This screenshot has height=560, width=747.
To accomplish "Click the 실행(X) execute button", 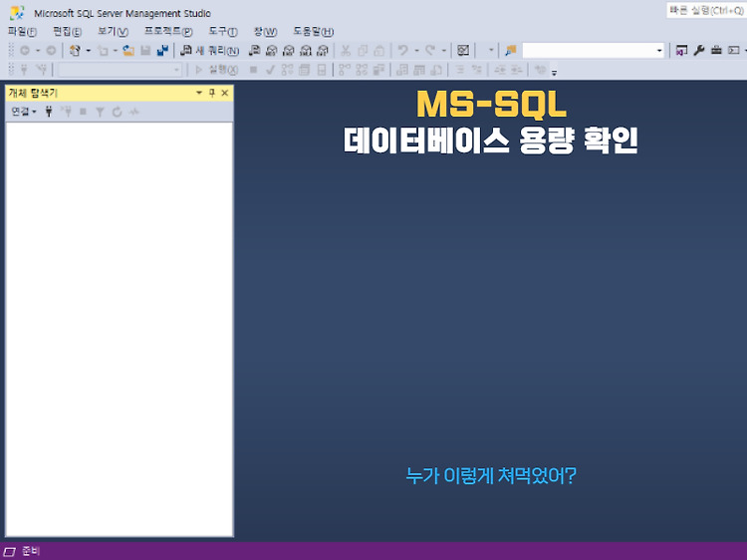I will (217, 70).
